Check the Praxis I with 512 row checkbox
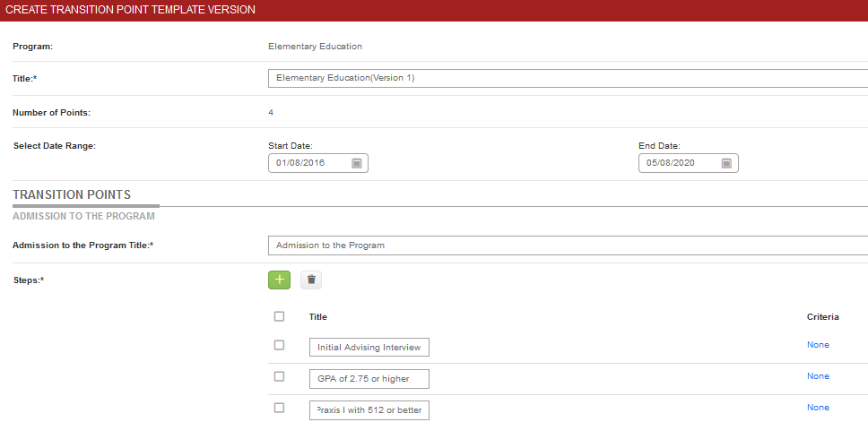The image size is (868, 422). pyautogui.click(x=279, y=409)
